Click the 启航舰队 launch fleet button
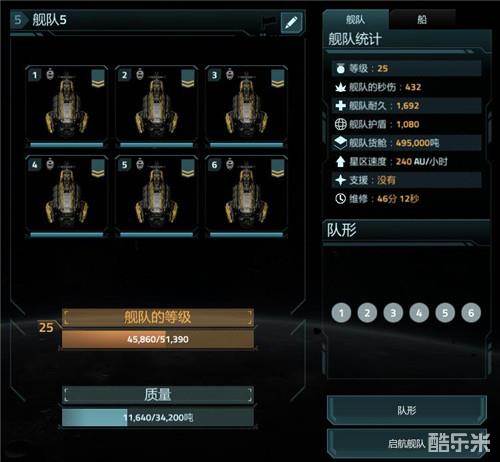 (407, 443)
